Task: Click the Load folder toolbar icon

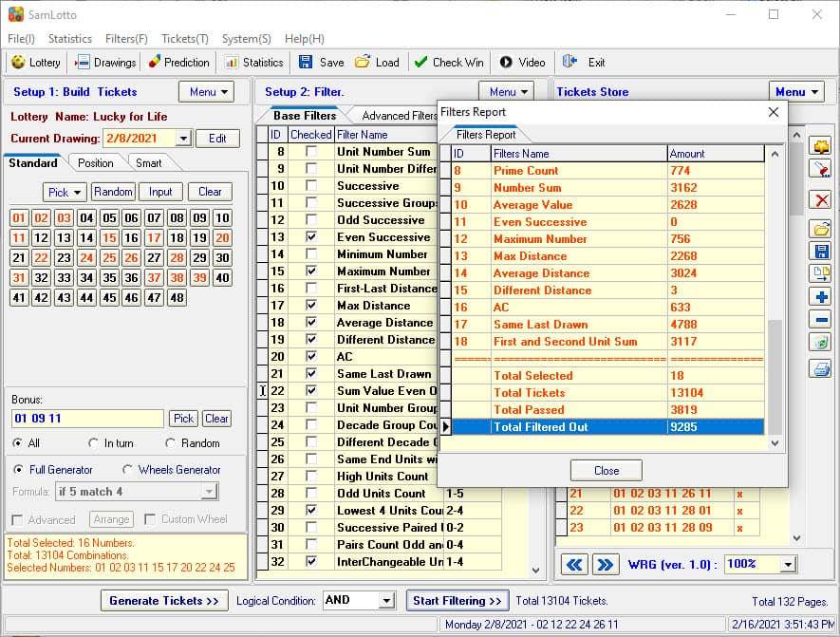Action: coord(363,62)
